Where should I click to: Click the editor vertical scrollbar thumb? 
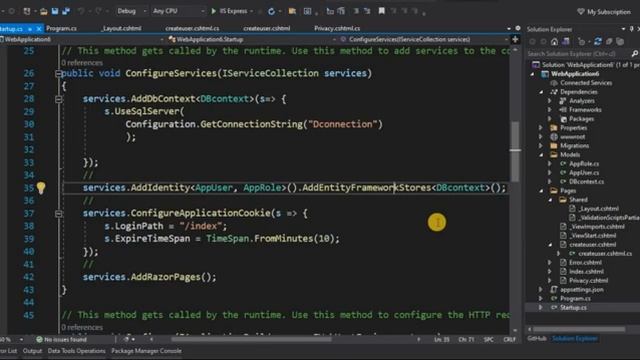tap(515, 152)
